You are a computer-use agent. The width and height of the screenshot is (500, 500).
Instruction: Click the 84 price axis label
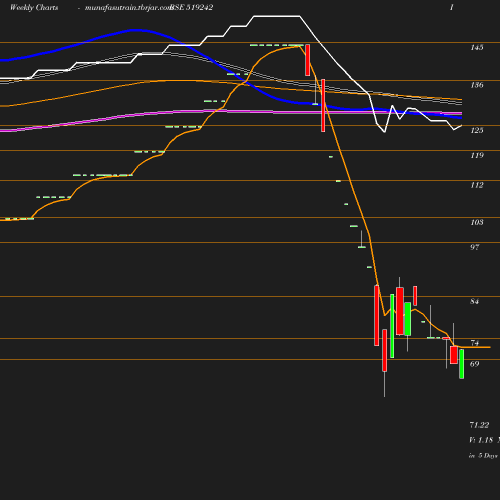(x=475, y=301)
